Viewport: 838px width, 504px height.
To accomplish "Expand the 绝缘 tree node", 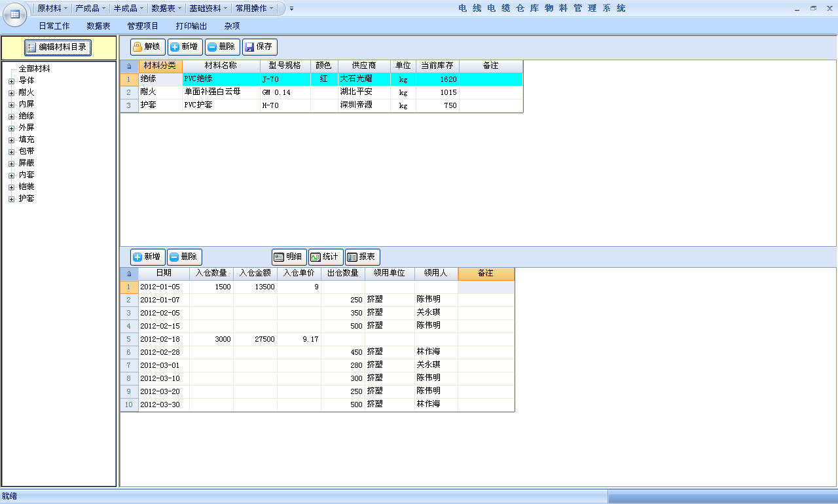I will pyautogui.click(x=11, y=117).
